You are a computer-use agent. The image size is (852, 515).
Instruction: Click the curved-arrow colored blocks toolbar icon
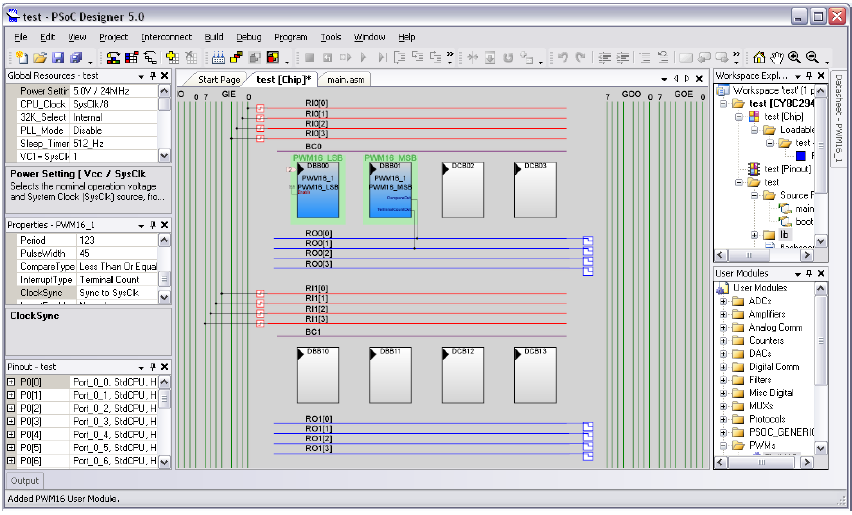[x=113, y=57]
